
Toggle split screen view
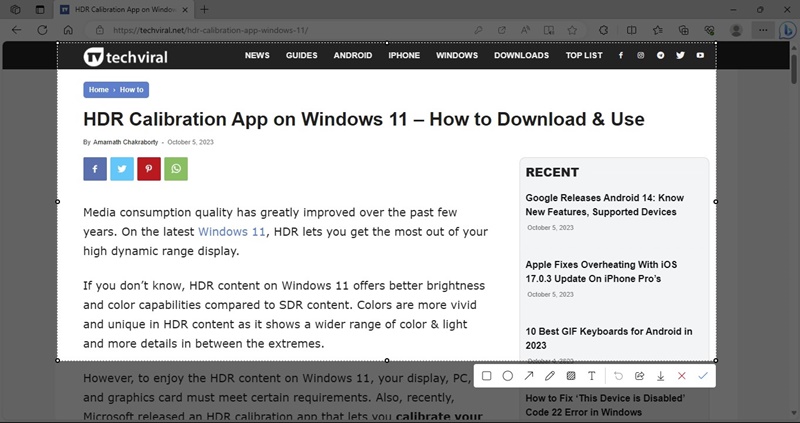[632, 30]
